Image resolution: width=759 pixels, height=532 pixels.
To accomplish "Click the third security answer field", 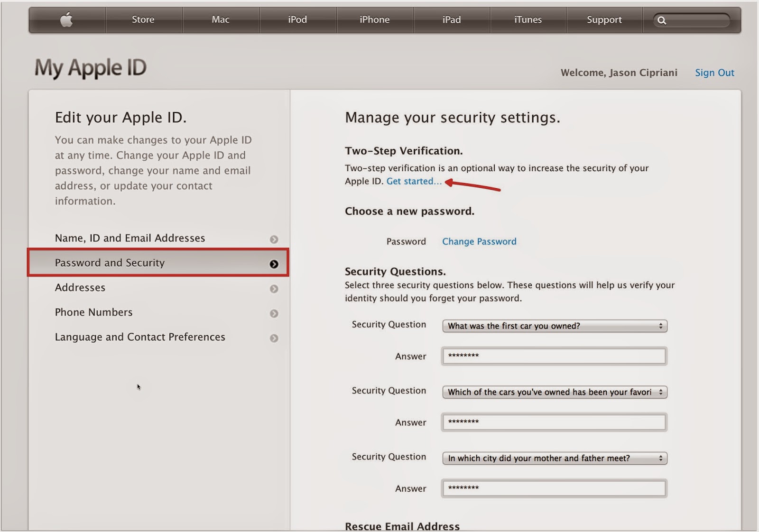I will coord(554,488).
